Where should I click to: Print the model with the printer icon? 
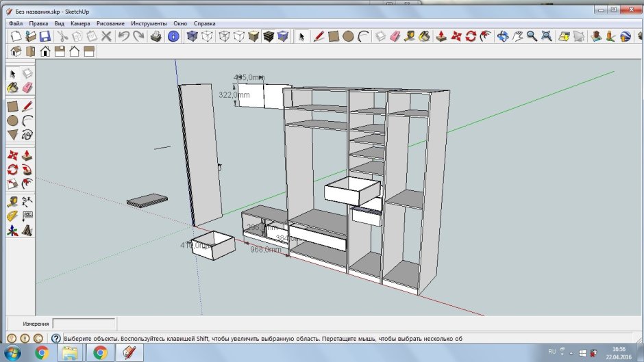coord(156,36)
